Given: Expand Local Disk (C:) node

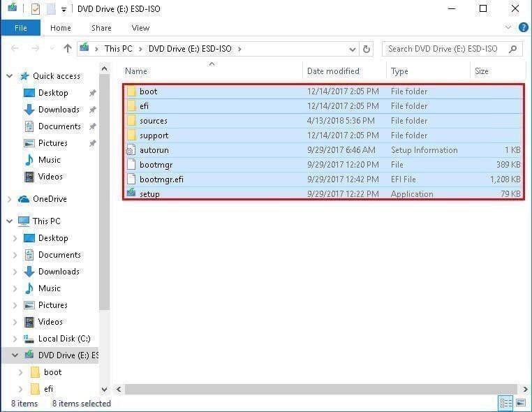Looking at the screenshot, I should coord(15,339).
